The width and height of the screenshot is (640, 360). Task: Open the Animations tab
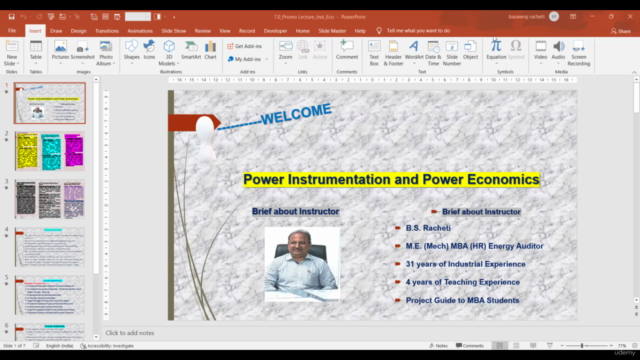click(140, 31)
